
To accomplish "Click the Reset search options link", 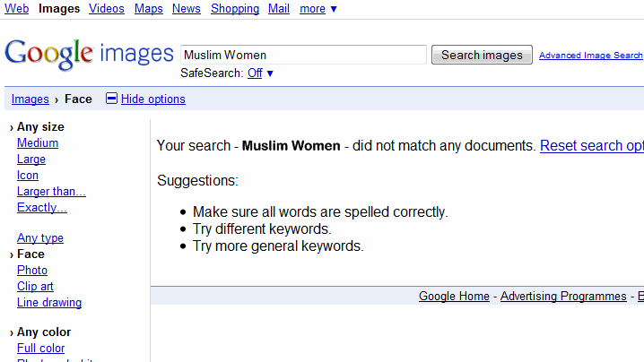I will (592, 146).
